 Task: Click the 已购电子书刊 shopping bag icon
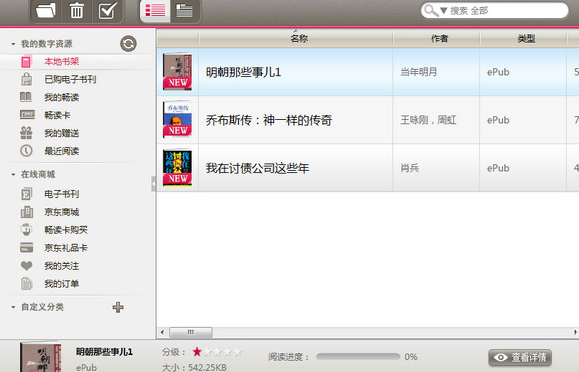[26, 79]
